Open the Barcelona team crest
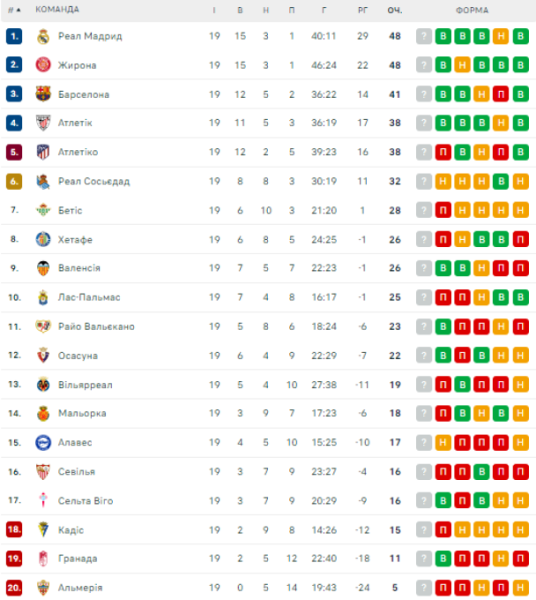The image size is (536, 600). click(43, 94)
